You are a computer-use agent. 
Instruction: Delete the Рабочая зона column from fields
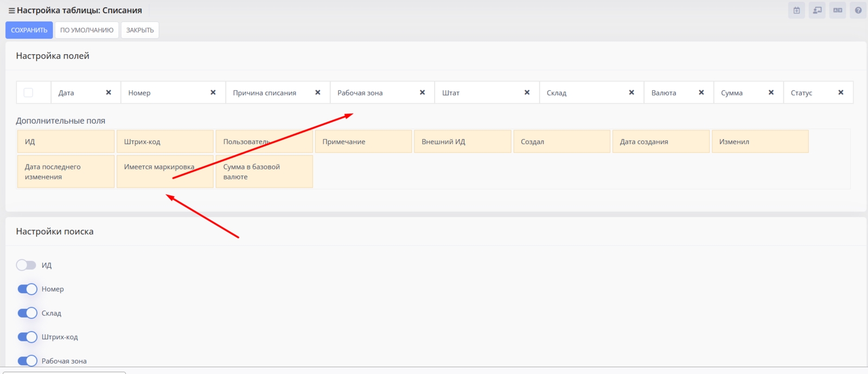[422, 92]
